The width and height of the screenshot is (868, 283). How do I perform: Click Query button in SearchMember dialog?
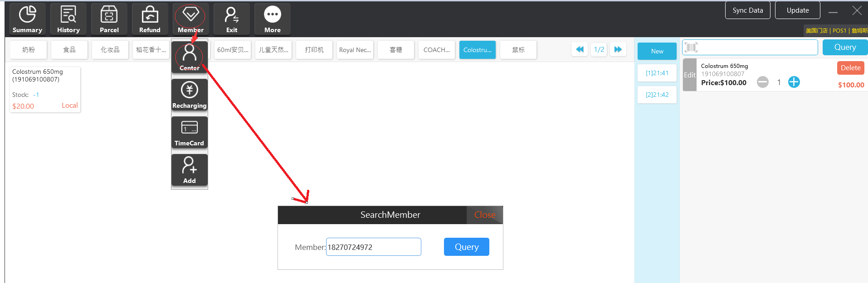(x=466, y=247)
